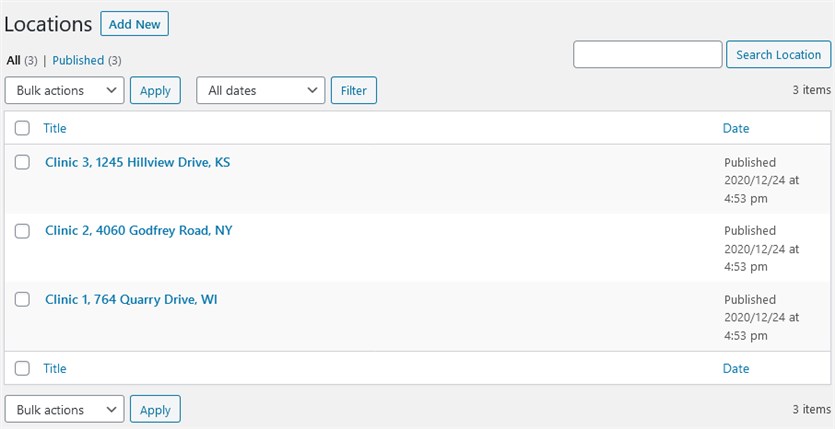Image resolution: width=835 pixels, height=429 pixels.
Task: Expand the All dates dropdown
Action: pyautogui.click(x=260, y=90)
